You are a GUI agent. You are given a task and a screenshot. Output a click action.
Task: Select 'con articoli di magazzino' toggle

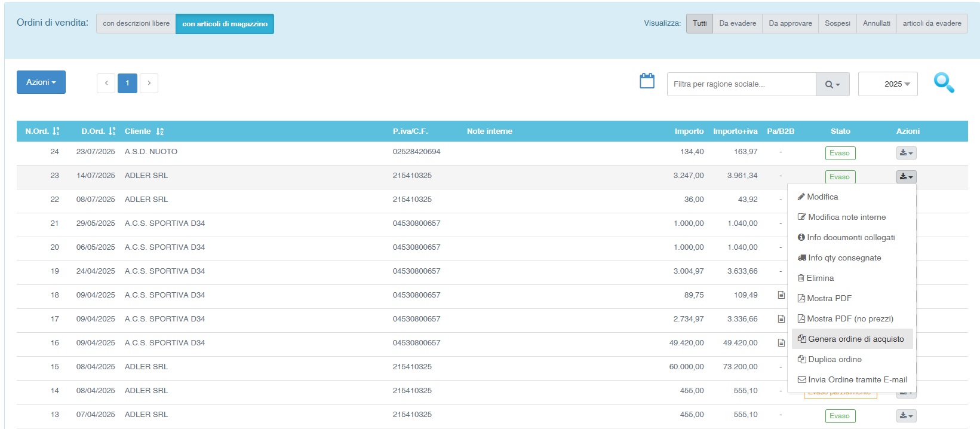225,24
